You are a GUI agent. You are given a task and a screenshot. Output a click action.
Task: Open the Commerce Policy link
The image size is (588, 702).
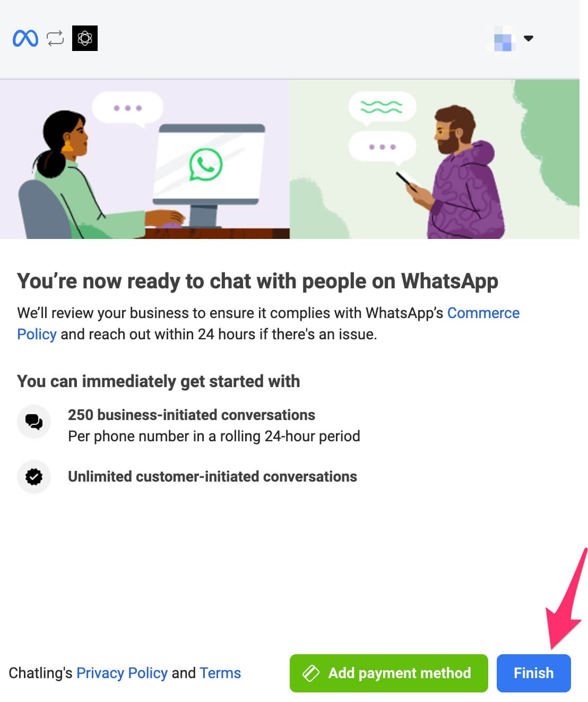pyautogui.click(x=268, y=323)
